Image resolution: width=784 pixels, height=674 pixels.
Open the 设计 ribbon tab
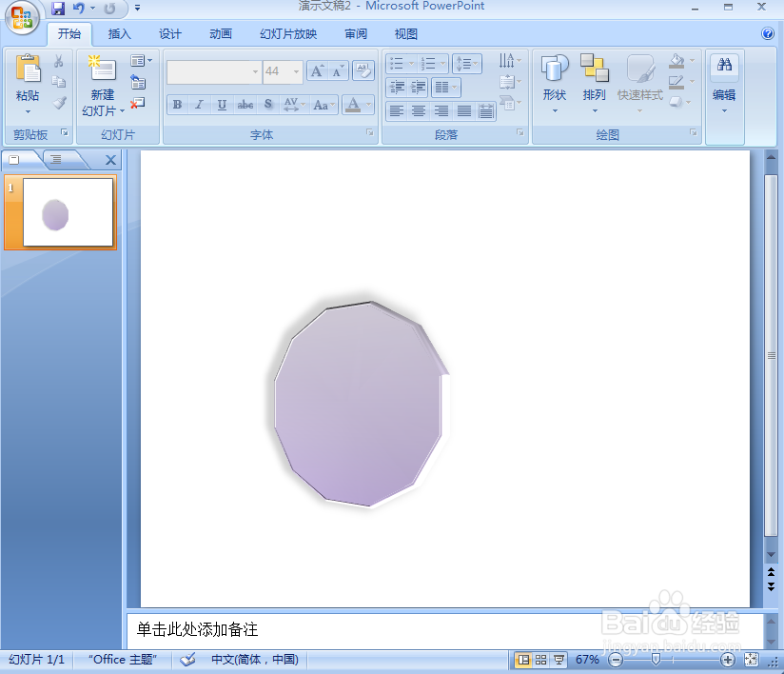(x=170, y=34)
